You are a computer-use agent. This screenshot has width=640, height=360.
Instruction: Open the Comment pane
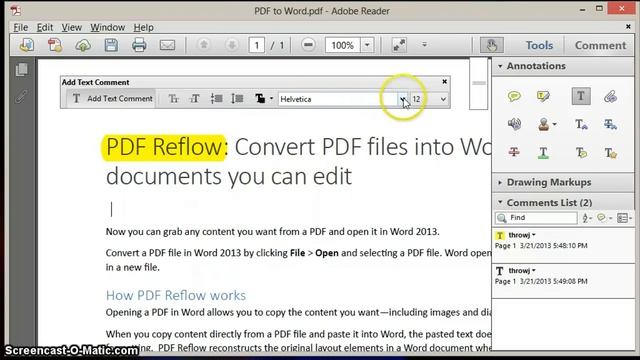600,45
